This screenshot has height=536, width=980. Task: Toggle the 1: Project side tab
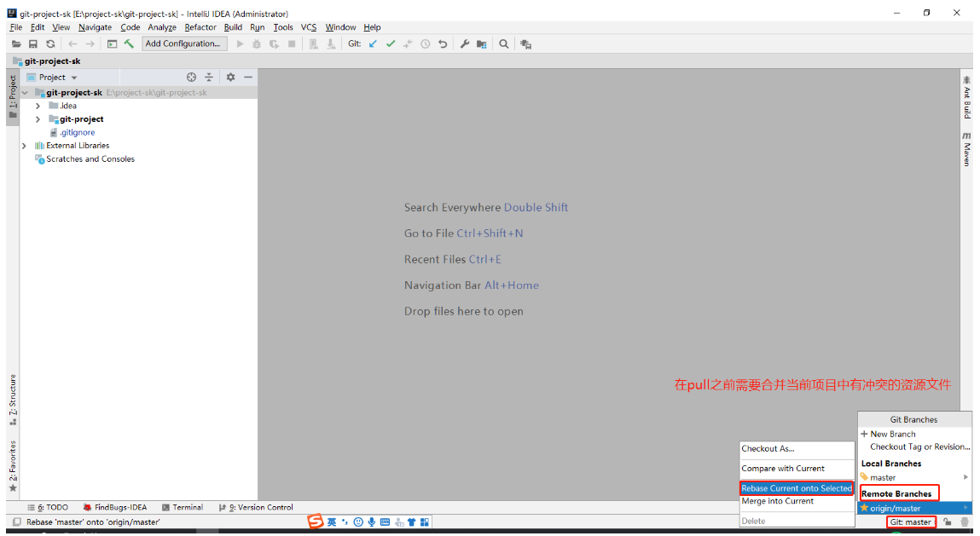pos(13,97)
